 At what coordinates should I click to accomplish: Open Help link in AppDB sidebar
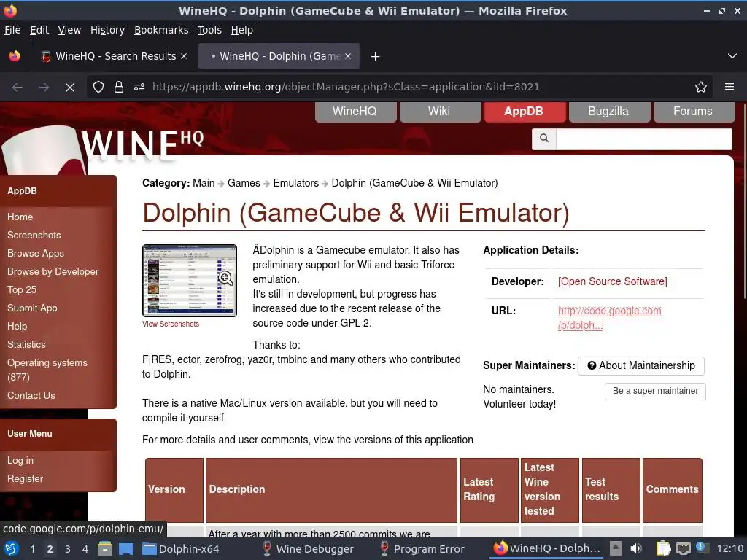tap(18, 327)
